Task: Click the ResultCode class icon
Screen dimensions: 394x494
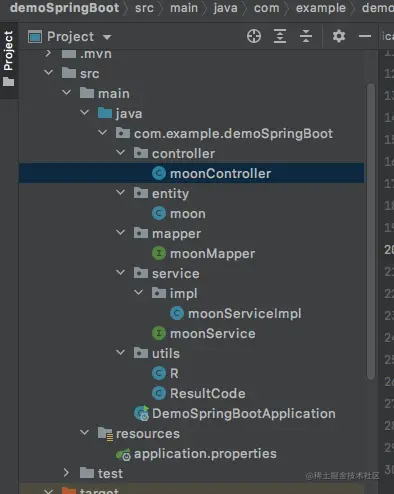Action: click(x=159, y=393)
